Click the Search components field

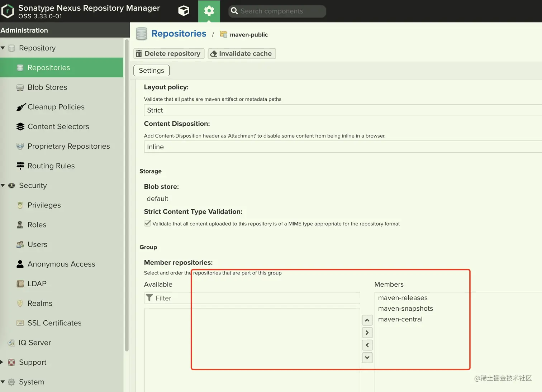point(277,11)
